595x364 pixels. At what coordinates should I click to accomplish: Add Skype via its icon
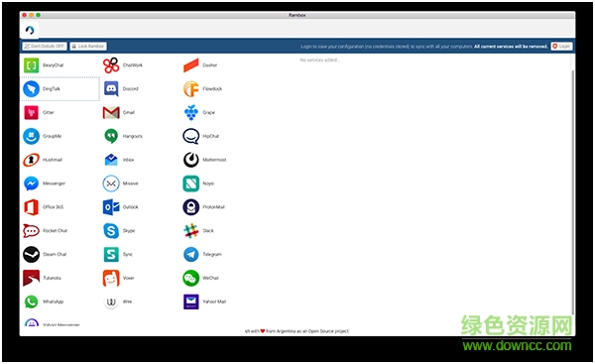click(111, 231)
